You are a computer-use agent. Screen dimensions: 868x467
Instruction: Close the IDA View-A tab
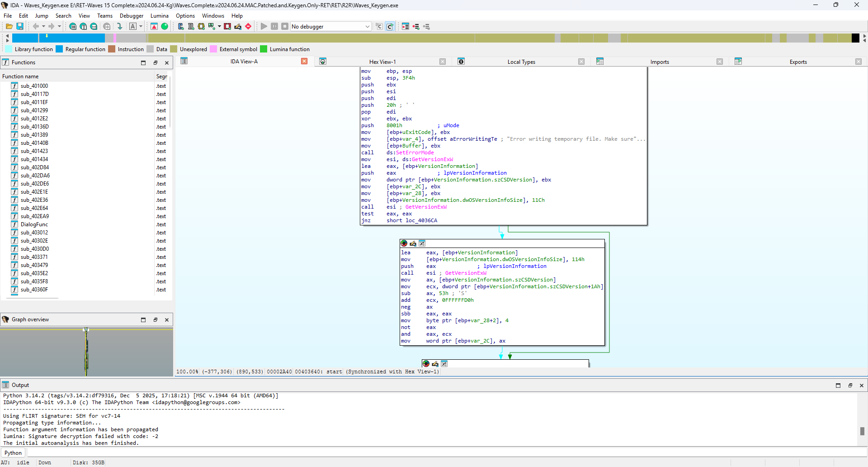click(304, 62)
